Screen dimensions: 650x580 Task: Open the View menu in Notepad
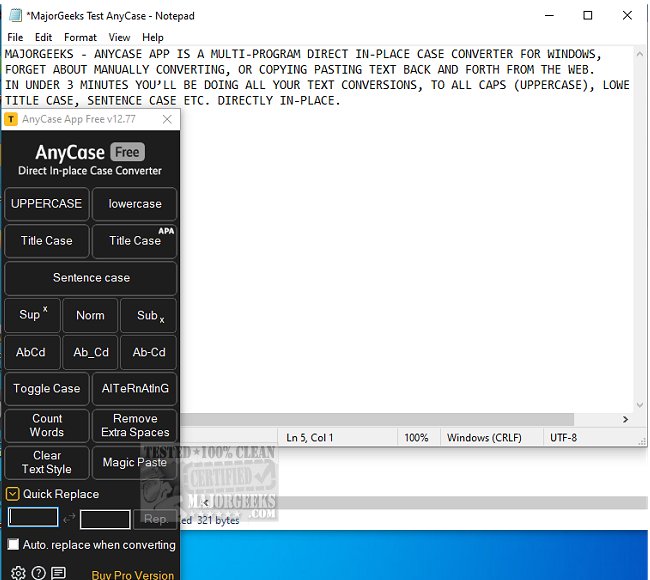click(119, 37)
